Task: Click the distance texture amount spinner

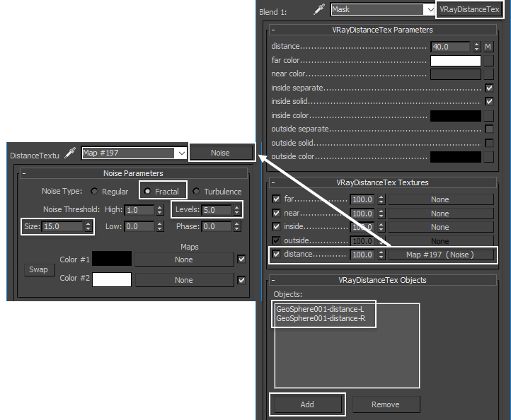Action: (x=381, y=255)
